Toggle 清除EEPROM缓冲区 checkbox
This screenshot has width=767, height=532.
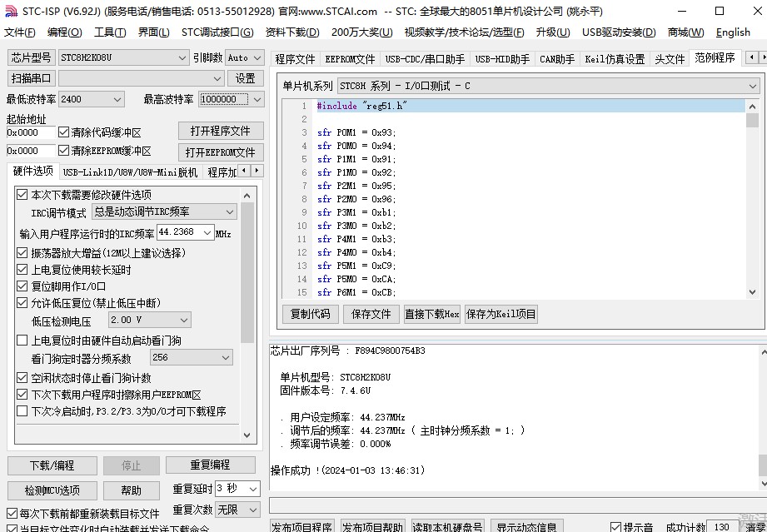click(63, 150)
